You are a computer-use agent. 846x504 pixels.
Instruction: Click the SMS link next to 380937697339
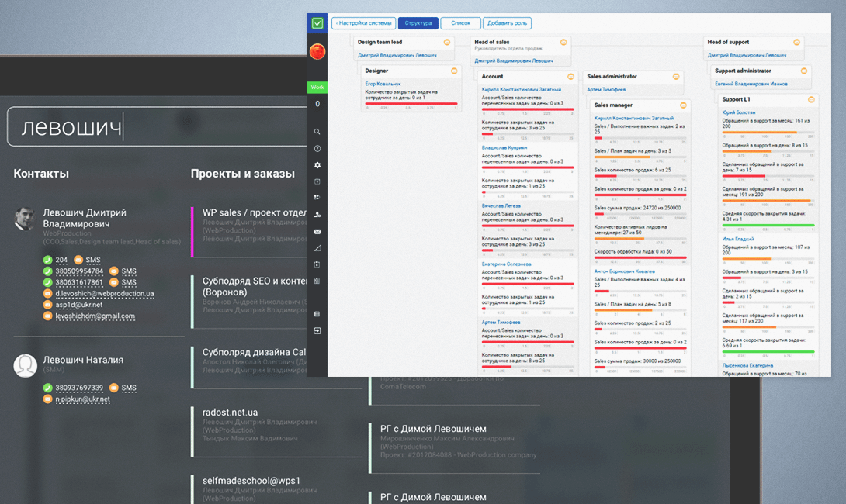pos(128,388)
